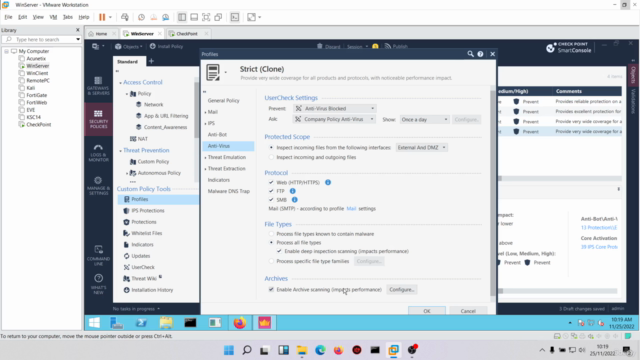Open File Explorer in guest taskbar
Viewport: 640px width, 360px height.
tap(166, 323)
